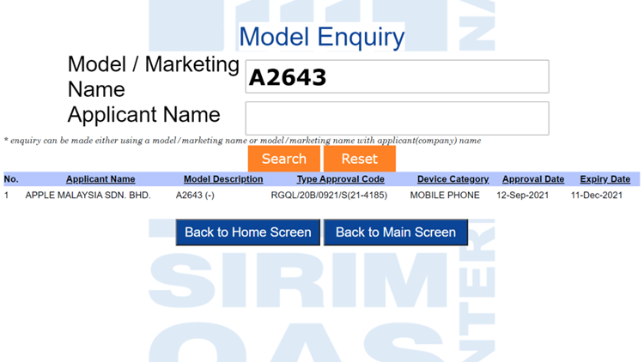The width and height of the screenshot is (644, 362).
Task: Click the Model Enquiry page heading
Action: [x=322, y=37]
